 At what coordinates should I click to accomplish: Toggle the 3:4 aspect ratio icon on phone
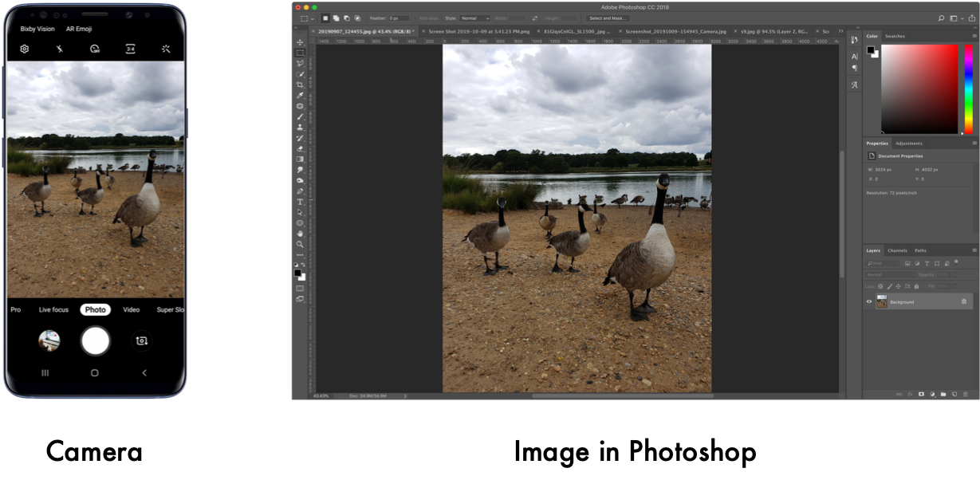[131, 49]
